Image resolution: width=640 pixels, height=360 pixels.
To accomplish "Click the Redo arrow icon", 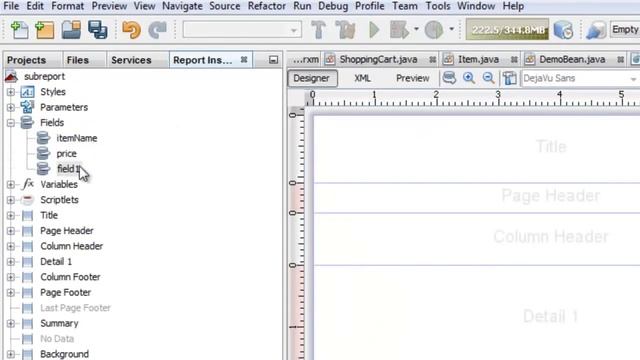I will tap(157, 30).
